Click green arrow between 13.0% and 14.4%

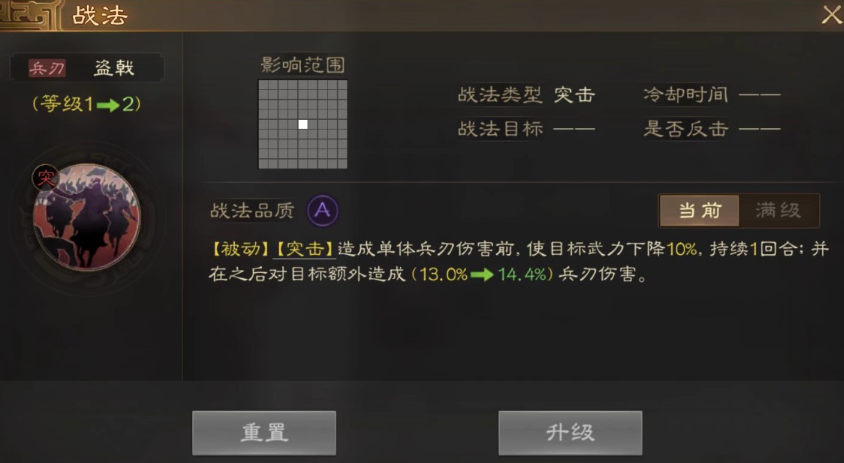(x=482, y=275)
